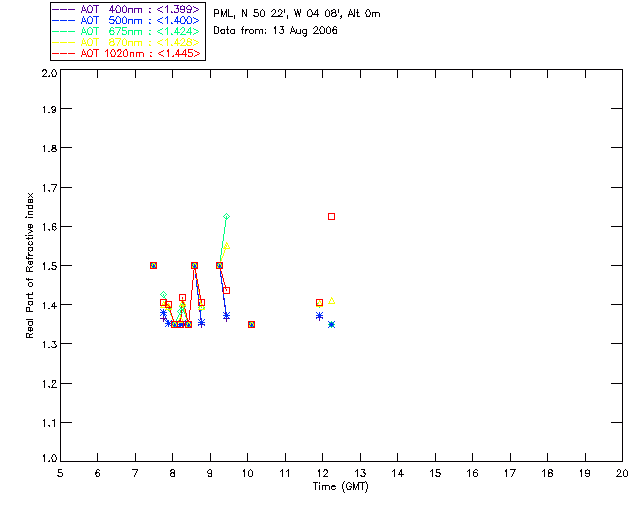Click the x-axis tick label 16
The height and width of the screenshot is (512, 640).
[472, 474]
